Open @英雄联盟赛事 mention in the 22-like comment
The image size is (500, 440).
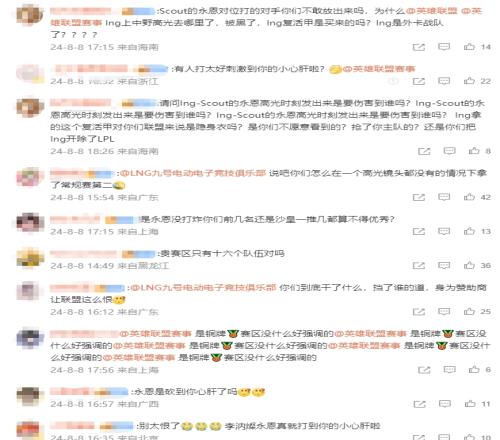click(x=379, y=69)
